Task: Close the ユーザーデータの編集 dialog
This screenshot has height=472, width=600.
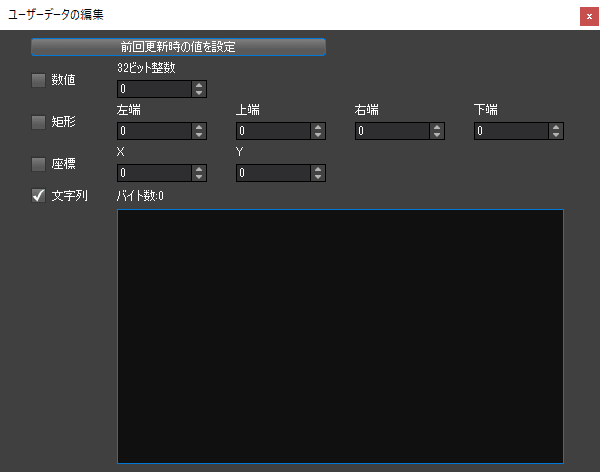Action: (x=589, y=16)
